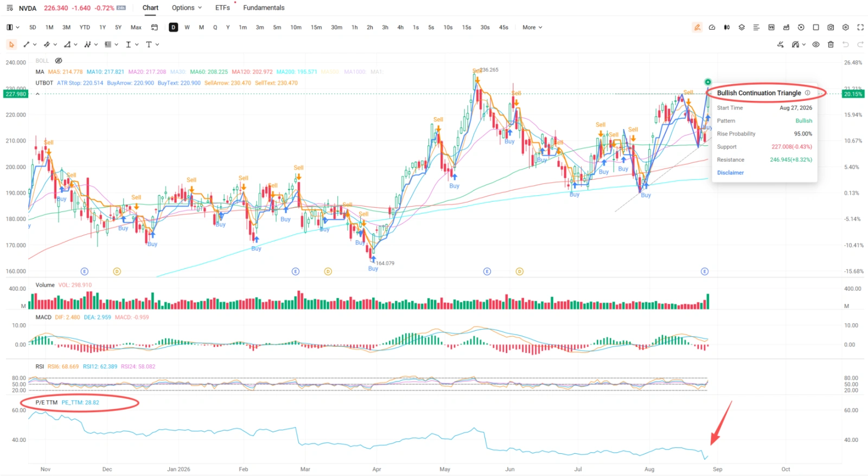Open the More intervals dropdown
The height and width of the screenshot is (476, 868).
(532, 27)
